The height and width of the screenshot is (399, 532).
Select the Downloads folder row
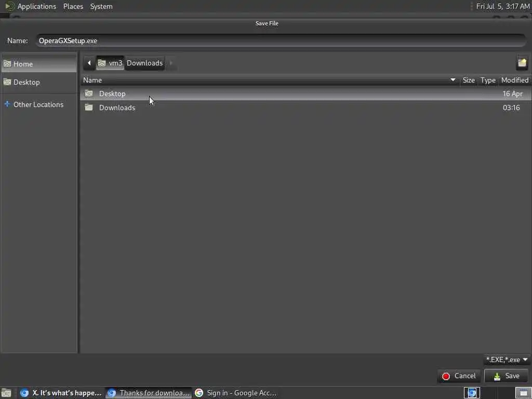pos(305,108)
